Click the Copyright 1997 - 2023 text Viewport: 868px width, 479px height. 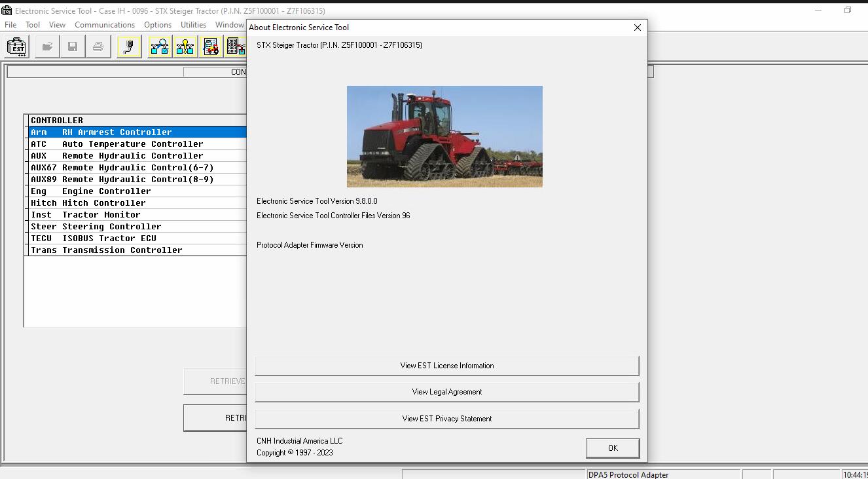295,453
